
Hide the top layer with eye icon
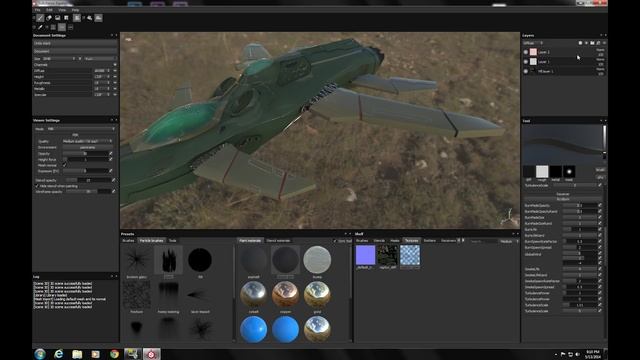click(x=526, y=52)
